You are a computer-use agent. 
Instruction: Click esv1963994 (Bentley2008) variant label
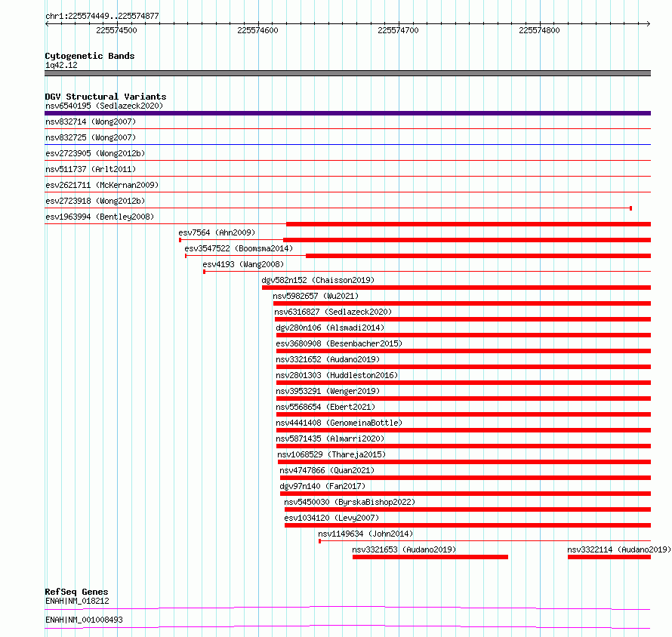tap(100, 217)
